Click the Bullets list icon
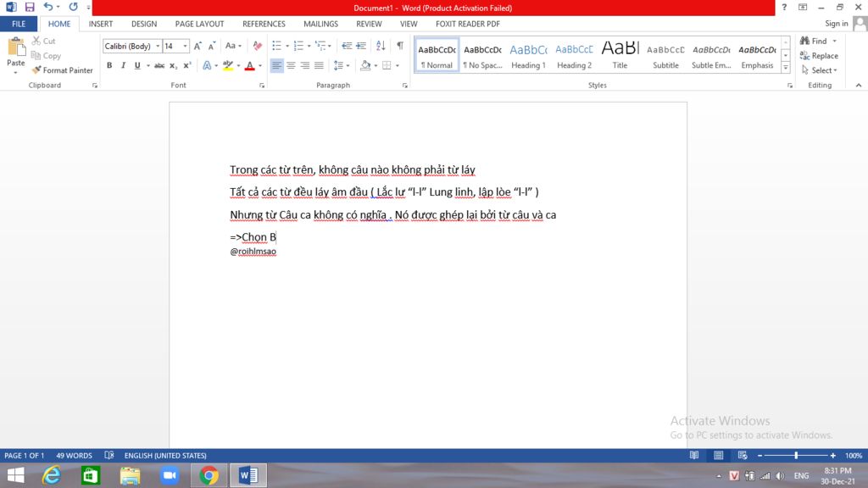Viewport: 868px width, 488px height. tap(277, 46)
